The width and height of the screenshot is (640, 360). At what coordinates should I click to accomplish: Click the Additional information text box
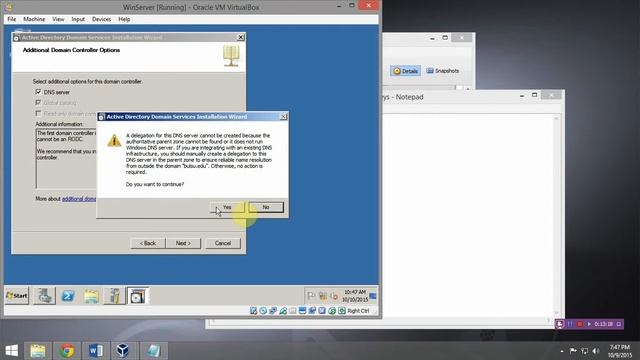point(66,159)
